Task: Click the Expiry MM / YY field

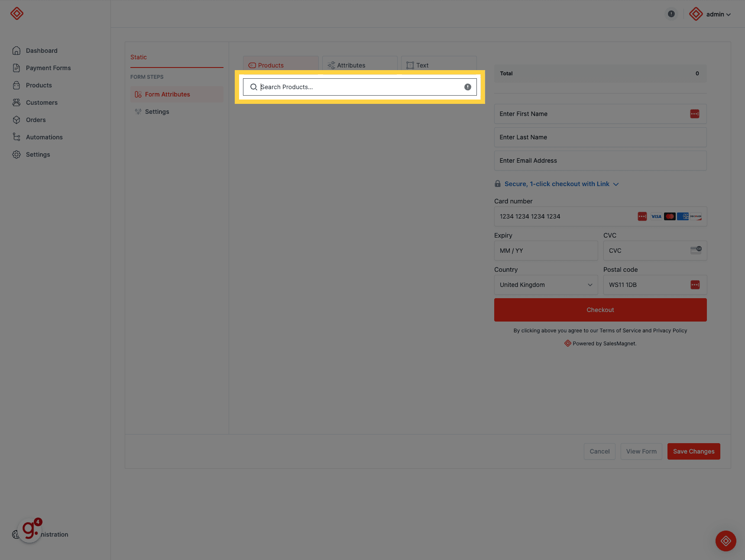Action: (x=546, y=251)
